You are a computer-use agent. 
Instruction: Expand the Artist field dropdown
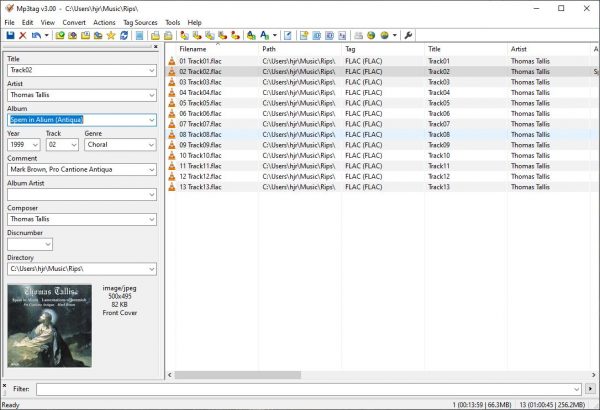point(152,95)
